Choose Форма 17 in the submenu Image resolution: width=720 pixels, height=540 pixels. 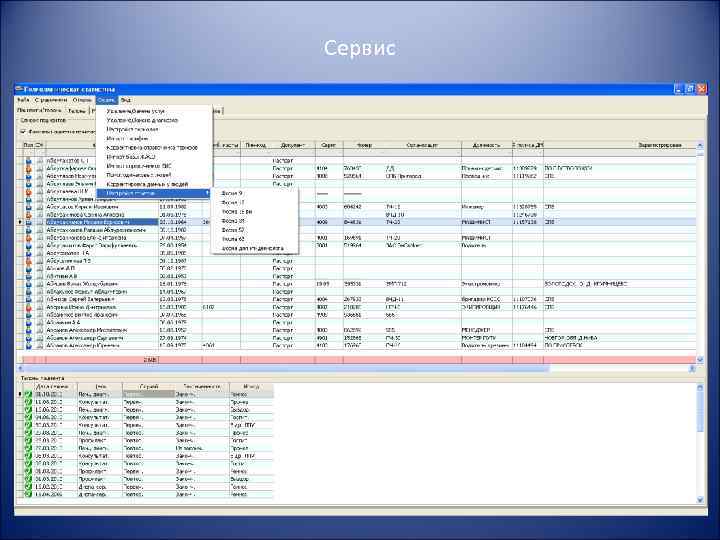pyautogui.click(x=233, y=202)
